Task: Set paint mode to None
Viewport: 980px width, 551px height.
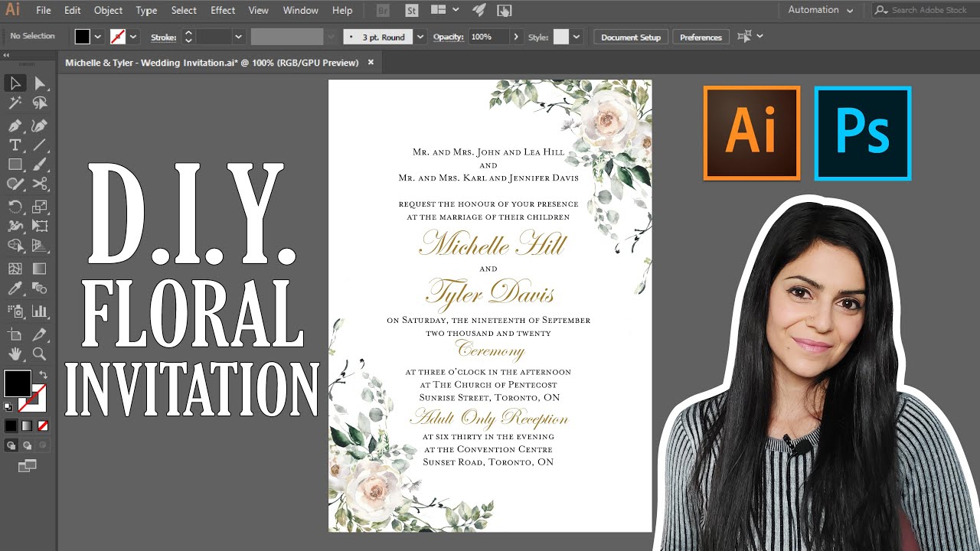Action: pyautogui.click(x=43, y=425)
